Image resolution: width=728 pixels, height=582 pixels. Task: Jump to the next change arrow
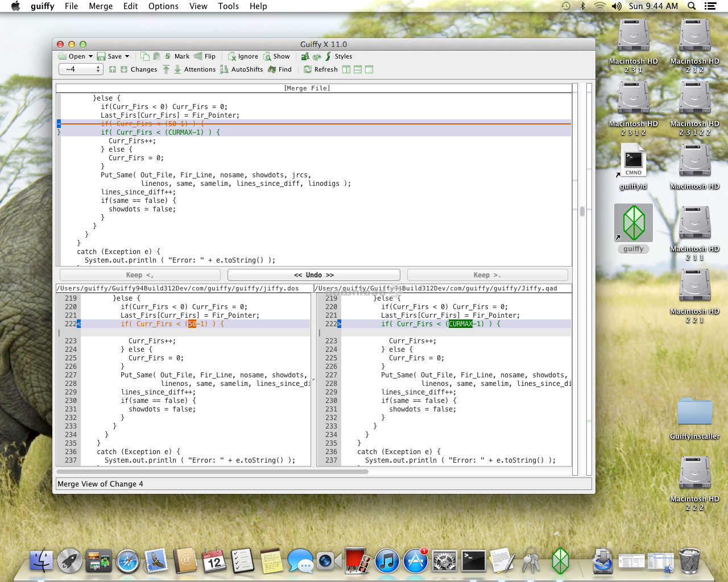point(123,69)
